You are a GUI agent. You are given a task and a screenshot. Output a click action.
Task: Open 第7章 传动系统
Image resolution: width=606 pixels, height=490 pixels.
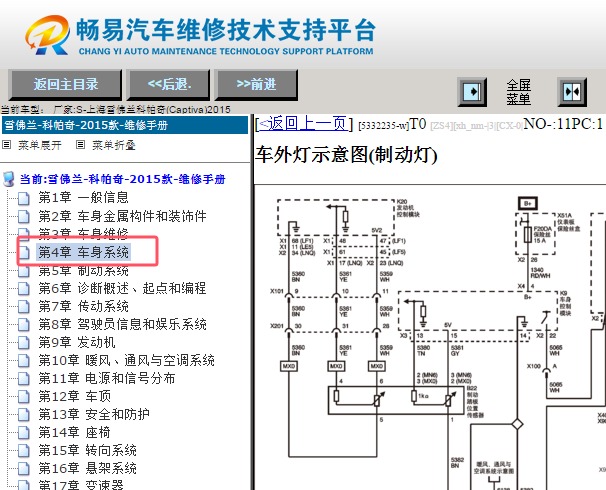[83, 306]
